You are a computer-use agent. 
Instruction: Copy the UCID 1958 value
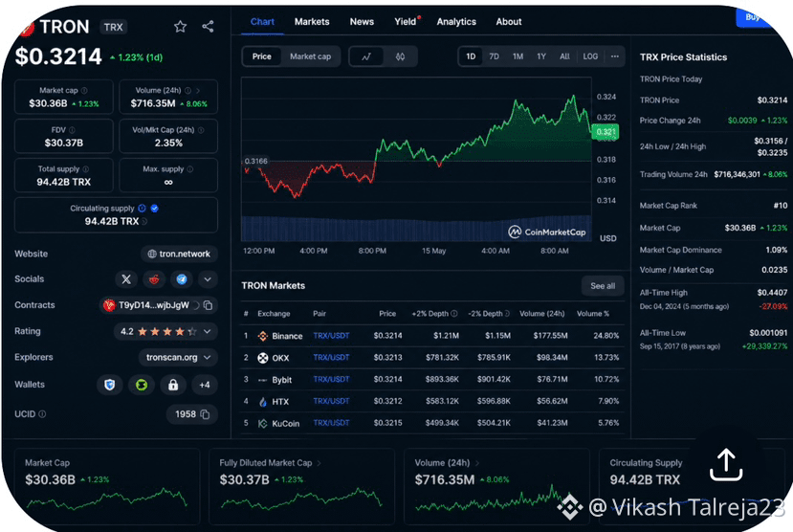tap(205, 414)
